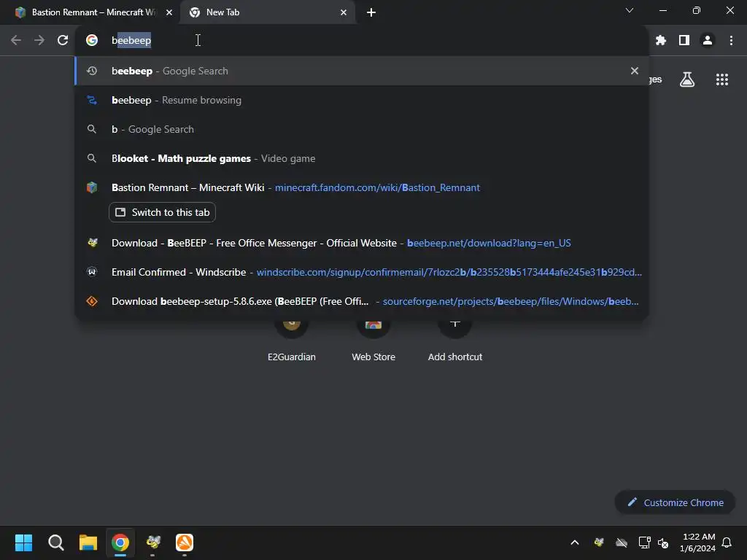Open BeeBEEP Download official website suggestion

point(362,243)
